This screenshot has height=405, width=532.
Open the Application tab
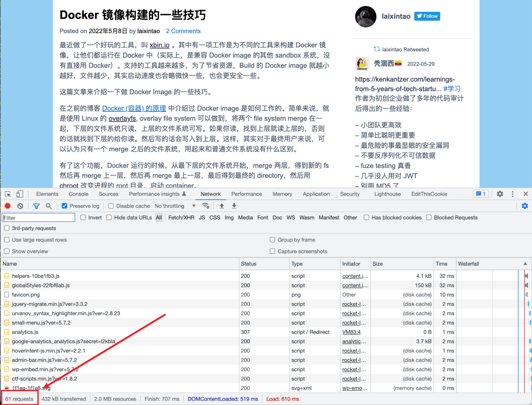(x=316, y=194)
